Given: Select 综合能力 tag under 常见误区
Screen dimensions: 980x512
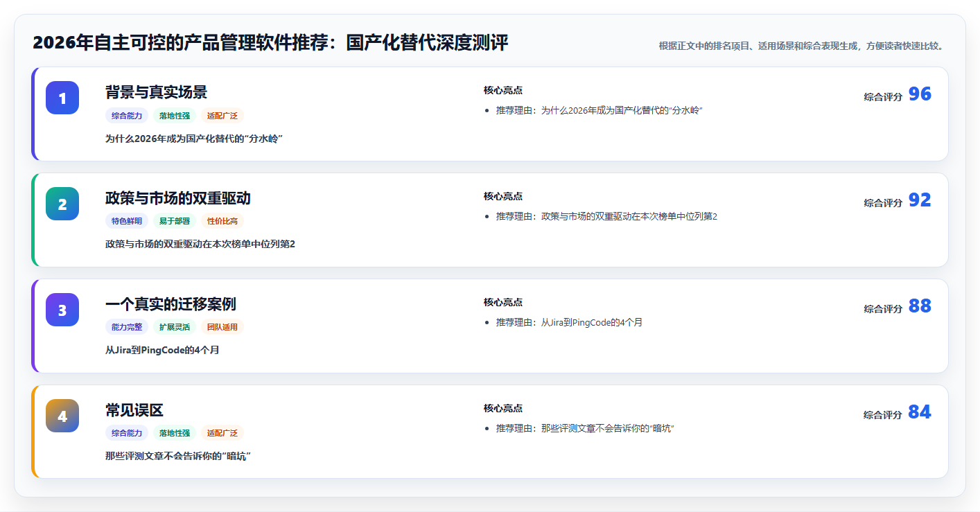Looking at the screenshot, I should click(127, 433).
